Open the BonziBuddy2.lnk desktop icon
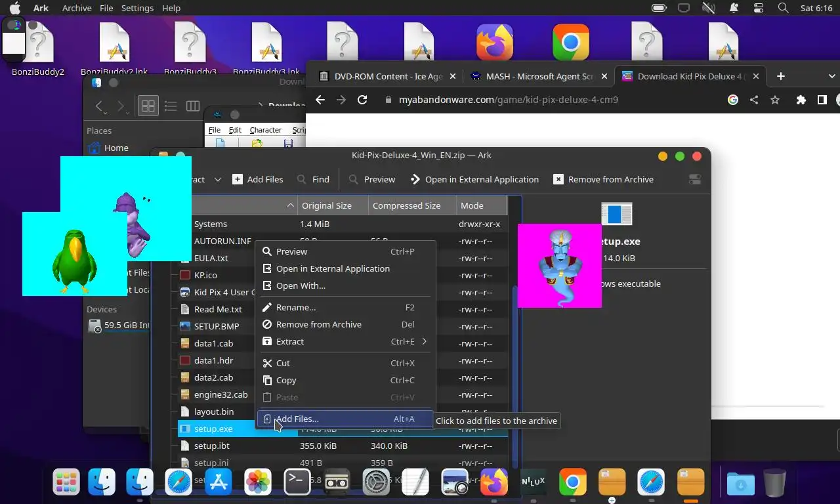The width and height of the screenshot is (840, 504). tap(115, 49)
